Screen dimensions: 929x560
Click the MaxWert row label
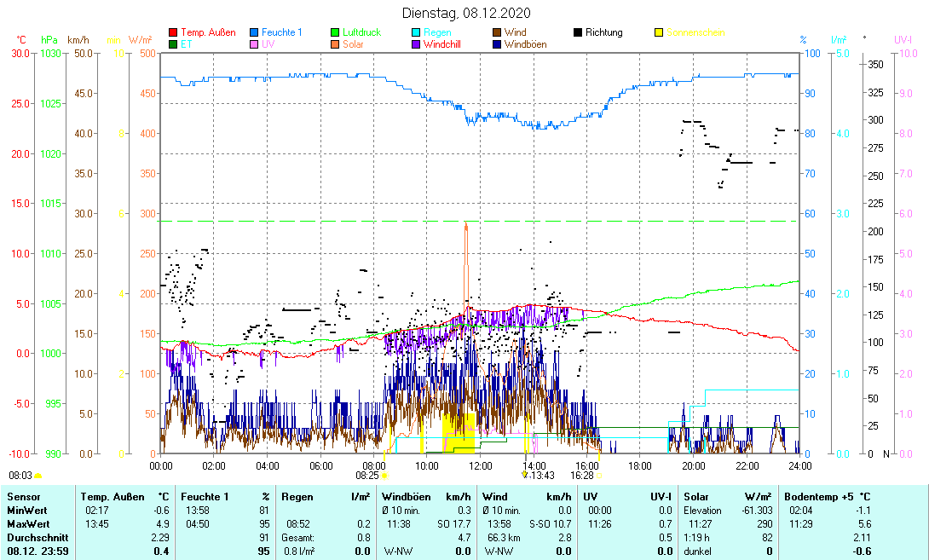click(27, 523)
